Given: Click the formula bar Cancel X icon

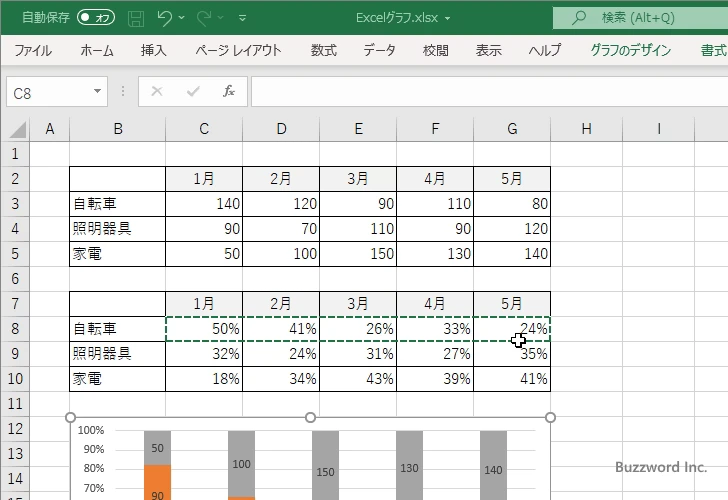Looking at the screenshot, I should [157, 91].
